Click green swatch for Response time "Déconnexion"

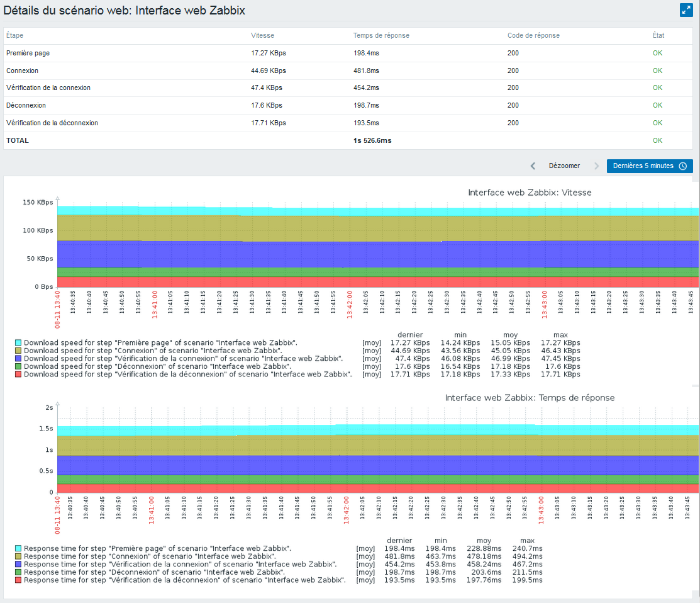(x=18, y=572)
